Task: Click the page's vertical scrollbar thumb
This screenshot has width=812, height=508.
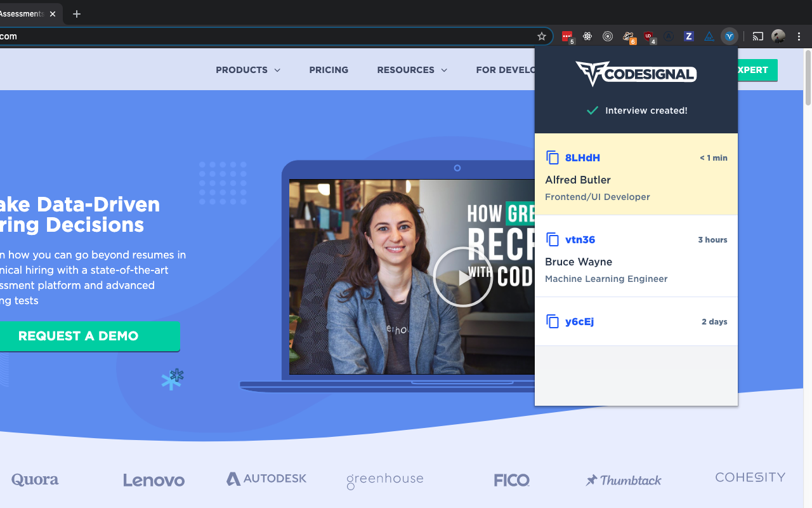Action: (x=808, y=77)
